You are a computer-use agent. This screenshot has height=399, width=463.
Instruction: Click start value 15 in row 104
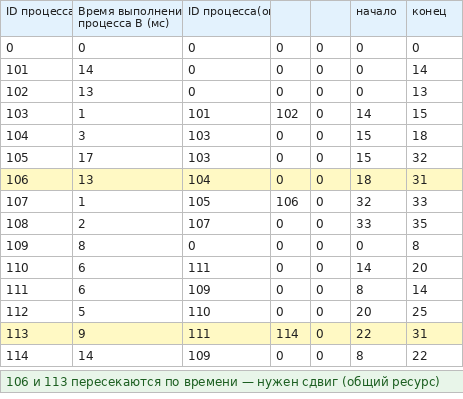click(x=378, y=136)
